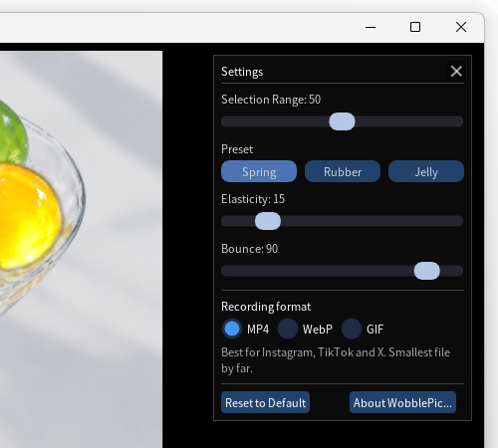This screenshot has height=448, width=498.
Task: Open About WobblePic dialog
Action: [402, 402]
